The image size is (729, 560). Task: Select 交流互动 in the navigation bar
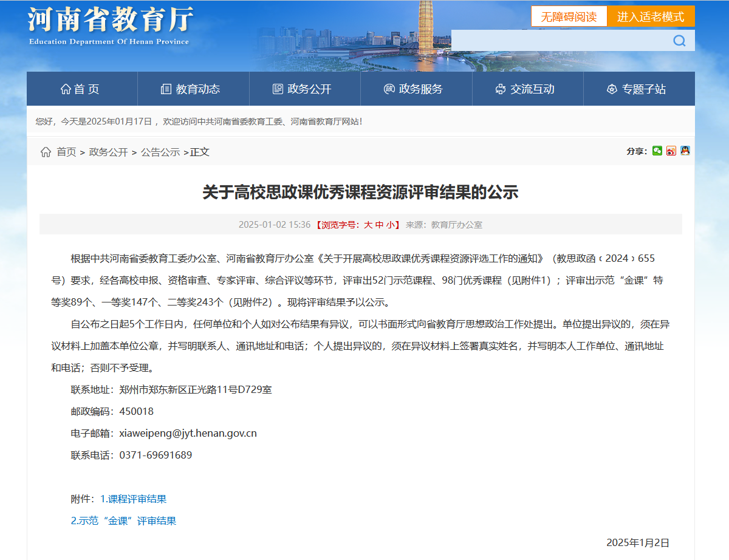525,89
